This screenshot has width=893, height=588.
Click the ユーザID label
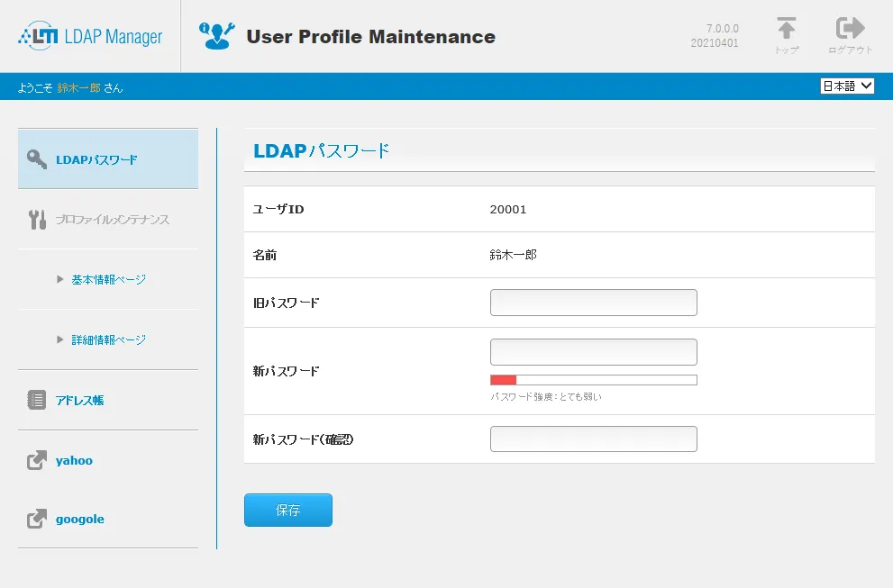tap(278, 210)
